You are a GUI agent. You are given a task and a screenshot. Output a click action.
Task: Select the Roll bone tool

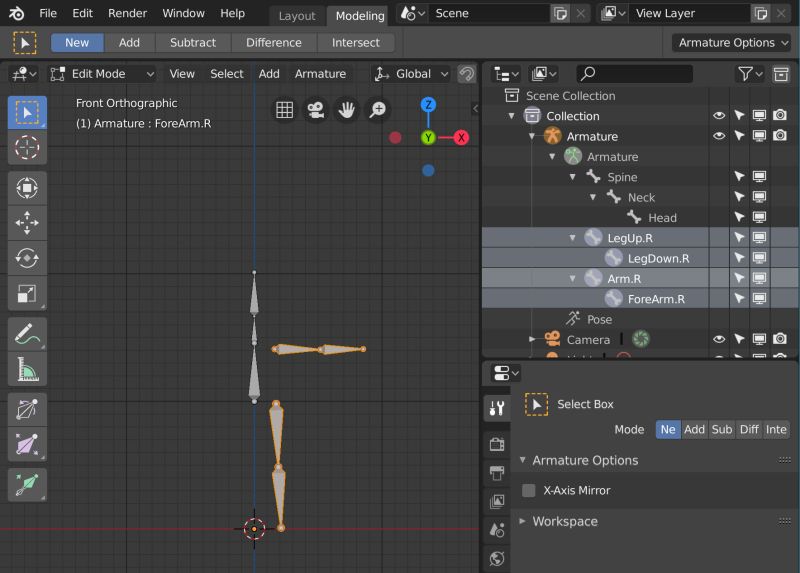tap(27, 410)
